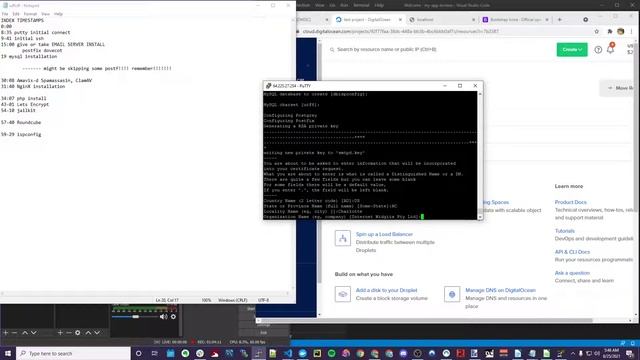This screenshot has width=640, height=360.
Task: Add a source with OBS sources plus
Action: (60, 333)
